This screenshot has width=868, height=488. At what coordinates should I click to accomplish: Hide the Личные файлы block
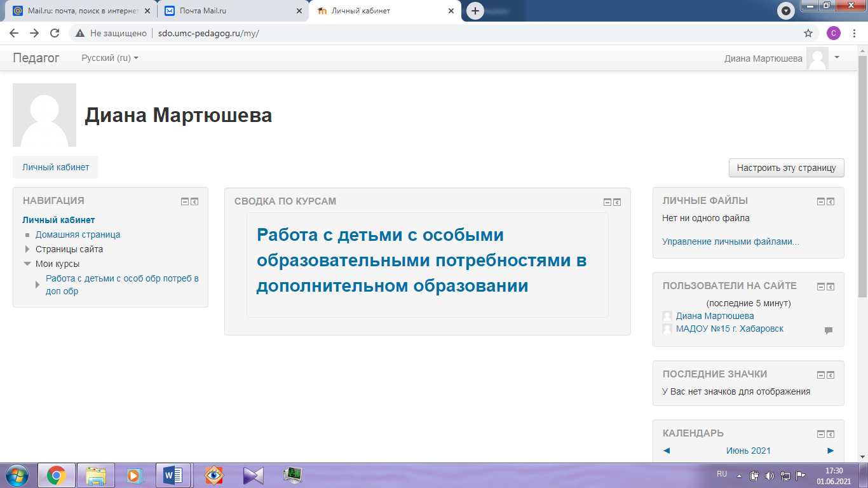820,201
